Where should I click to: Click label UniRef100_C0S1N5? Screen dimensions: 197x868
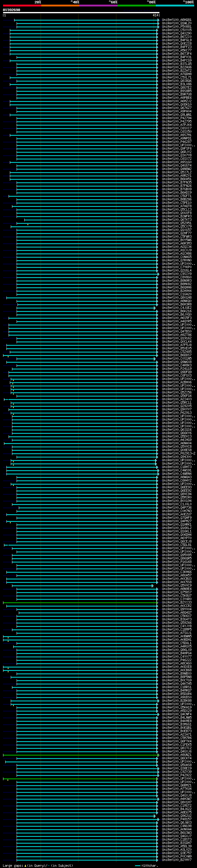176,358
